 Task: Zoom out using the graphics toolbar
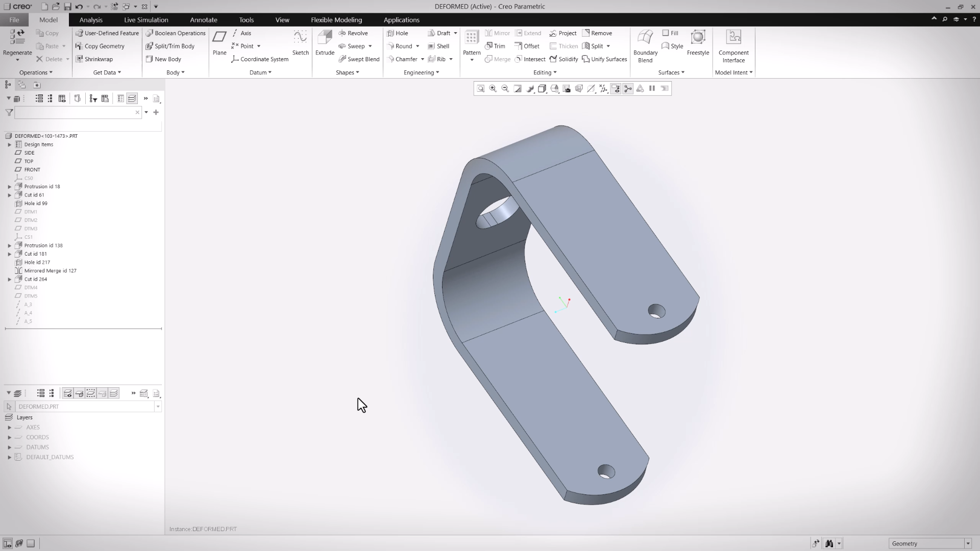505,89
